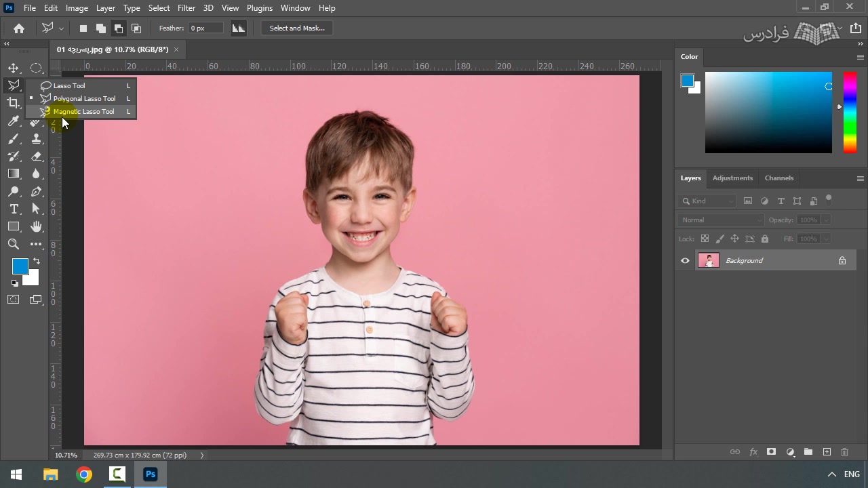Open the Filter menu
868x488 pixels.
pyautogui.click(x=186, y=8)
